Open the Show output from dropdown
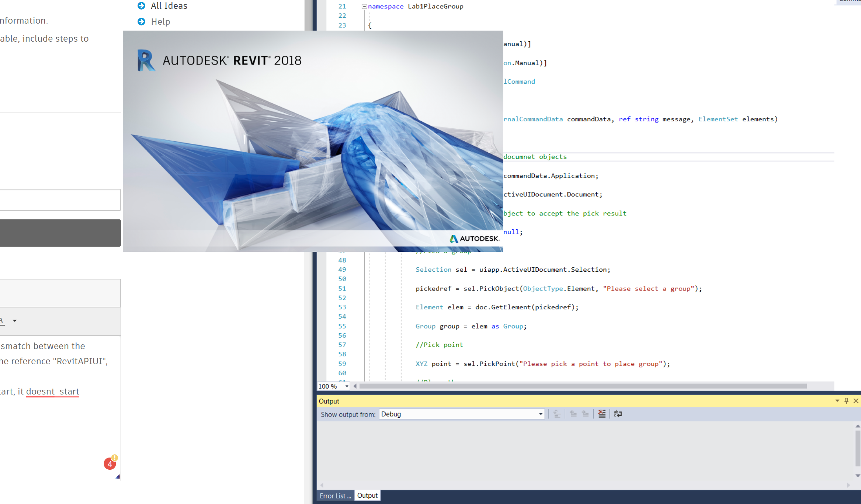 (541, 414)
